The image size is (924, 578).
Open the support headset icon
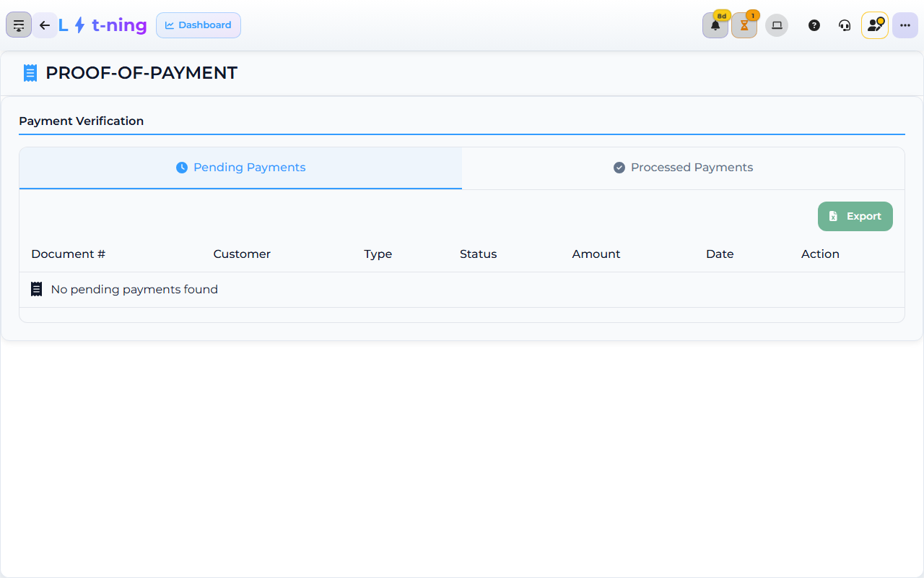pos(845,25)
